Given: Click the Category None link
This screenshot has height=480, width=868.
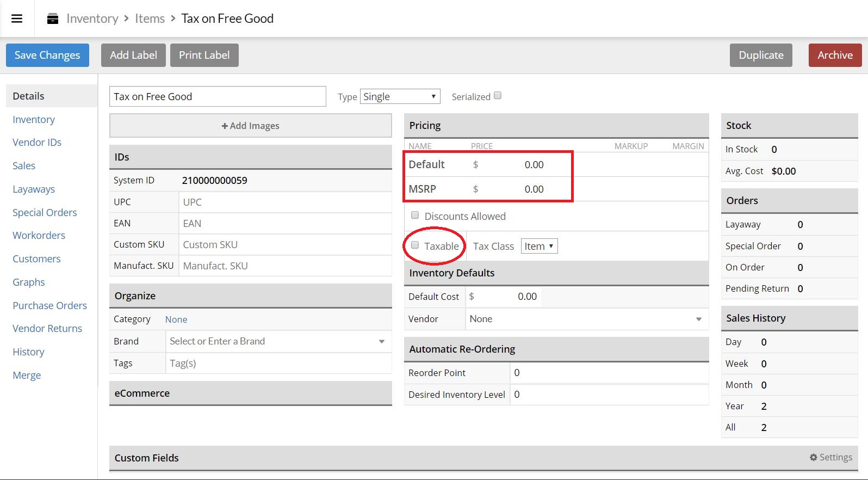Looking at the screenshot, I should pos(176,319).
